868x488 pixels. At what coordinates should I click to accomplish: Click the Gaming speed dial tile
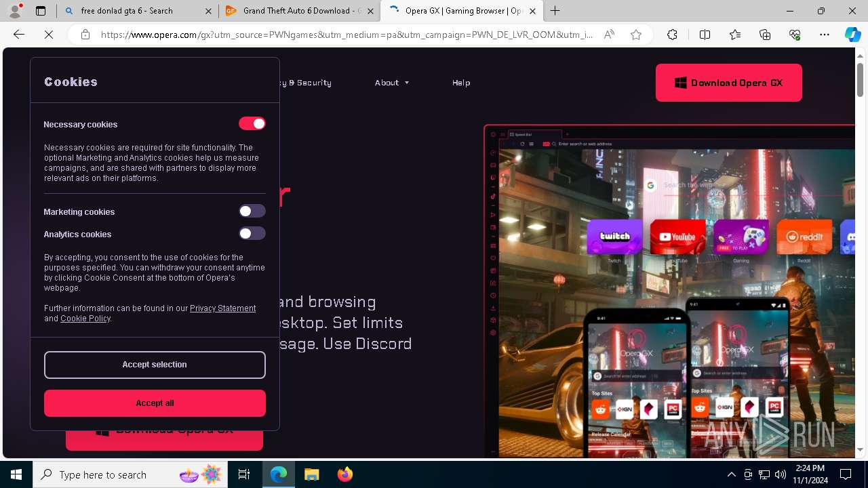click(741, 237)
